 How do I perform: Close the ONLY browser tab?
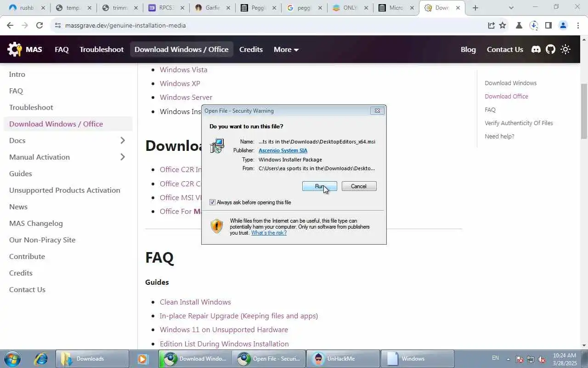coord(366,8)
